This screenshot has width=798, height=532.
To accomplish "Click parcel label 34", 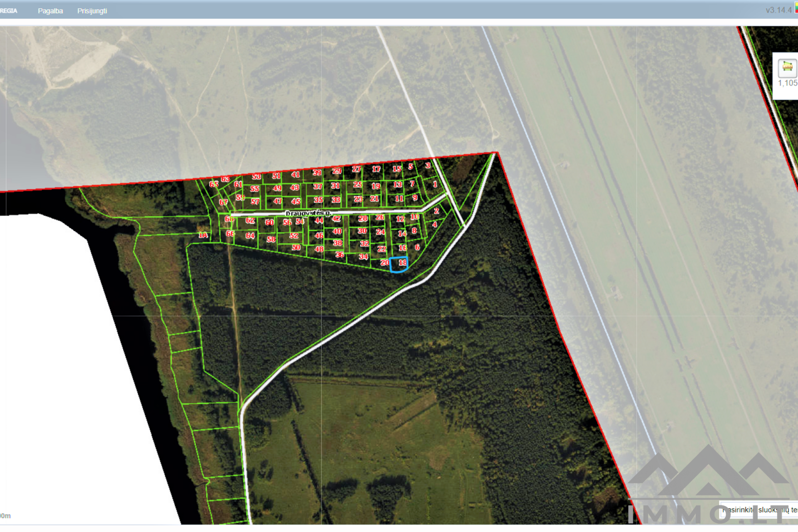I will 363,256.
